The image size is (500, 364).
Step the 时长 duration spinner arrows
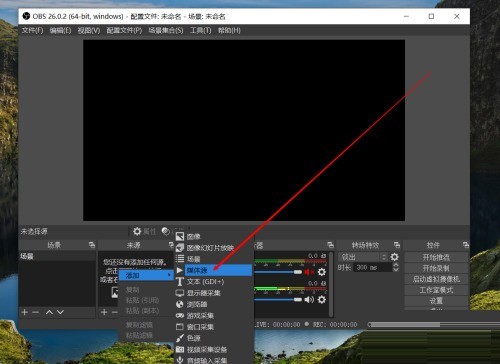(x=396, y=267)
